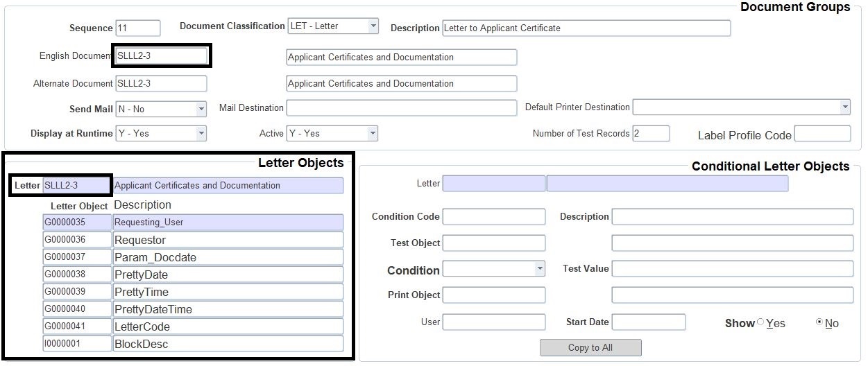Focus the English Document field
The height and width of the screenshot is (366, 868).
coord(161,56)
